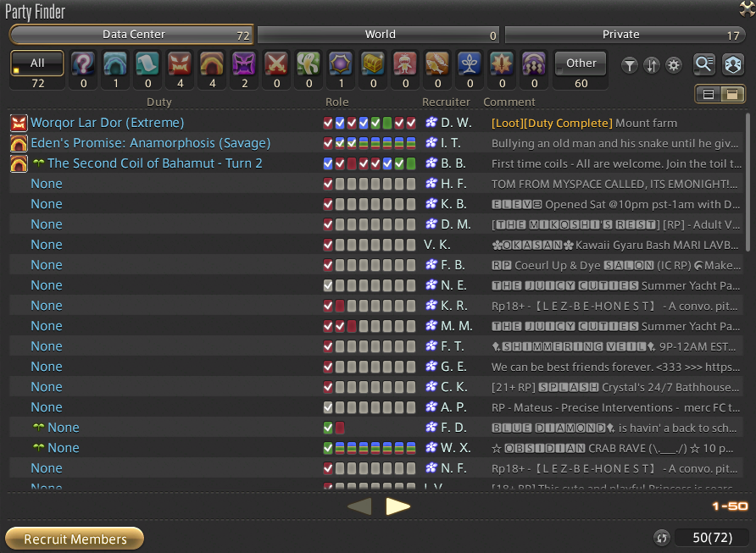The height and width of the screenshot is (553, 756).
Task: Open the magnifier listing search icon
Action: click(704, 64)
